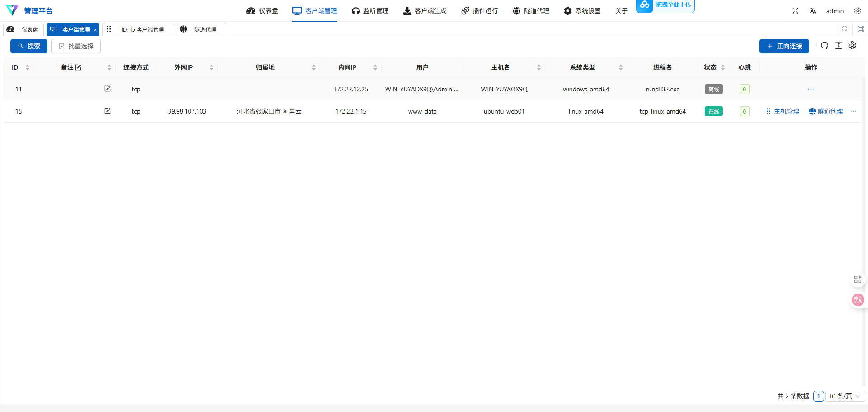Click hostname ubuntu-web01 cell
Image resolution: width=868 pixels, height=412 pixels.
click(504, 111)
